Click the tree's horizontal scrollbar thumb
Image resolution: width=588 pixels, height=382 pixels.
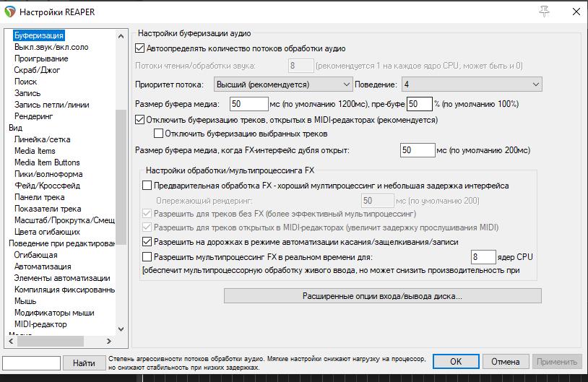click(x=51, y=341)
